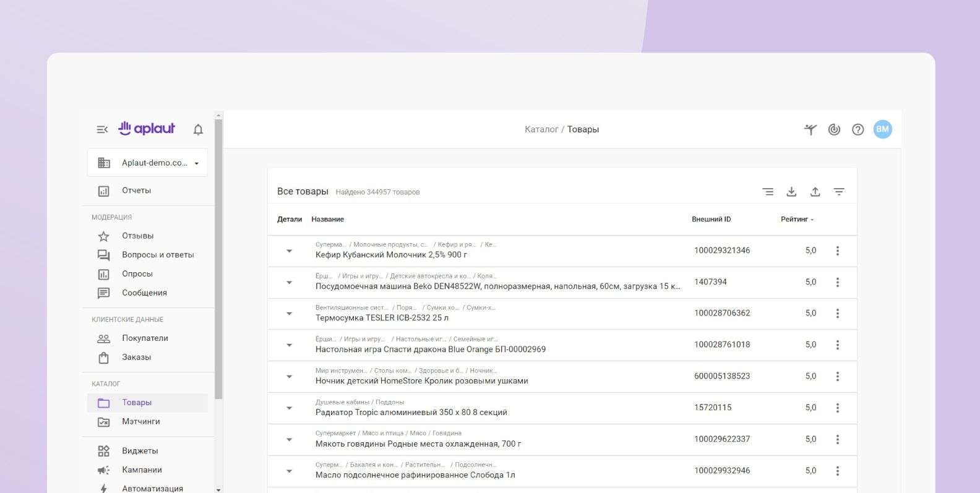Click the column list settings icon

[x=768, y=192]
